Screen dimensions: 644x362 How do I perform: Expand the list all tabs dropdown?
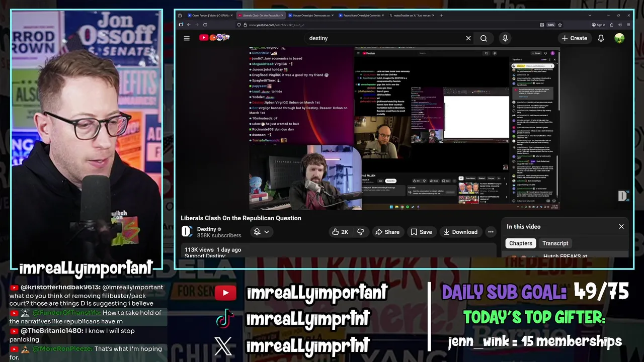point(590,16)
